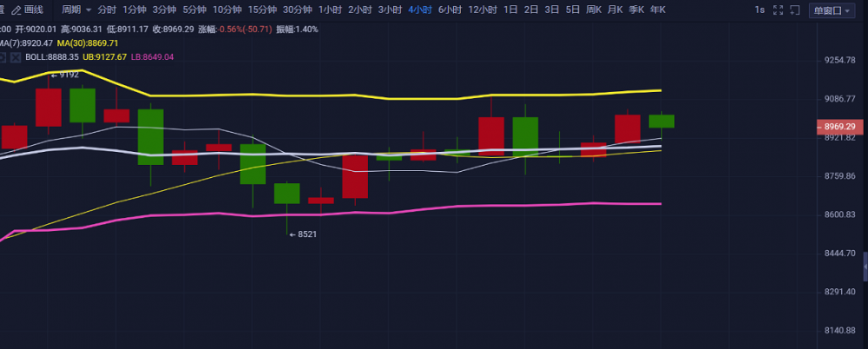The width and height of the screenshot is (868, 349).
Task: Switch chart to 分时 view
Action: click(x=106, y=10)
